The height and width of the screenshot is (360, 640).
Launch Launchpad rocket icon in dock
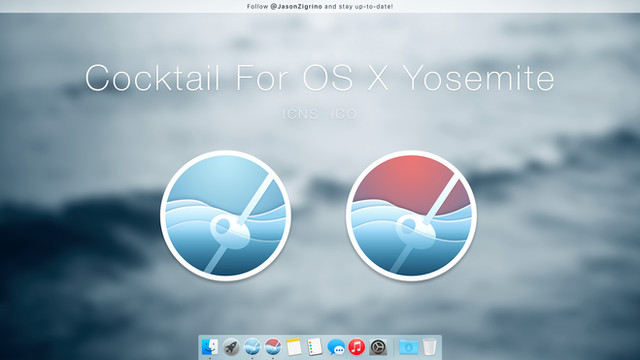[231, 347]
